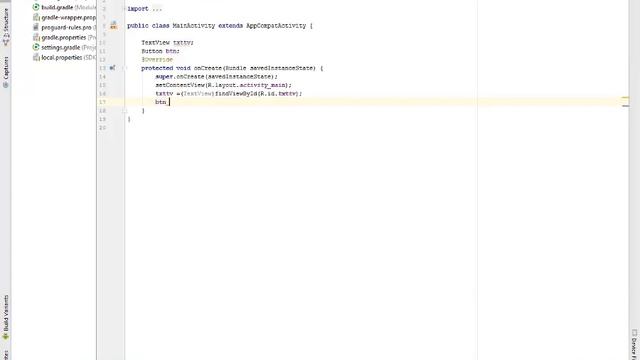
Task: Collapse the onCreate method fold marker
Action: [x=126, y=68]
